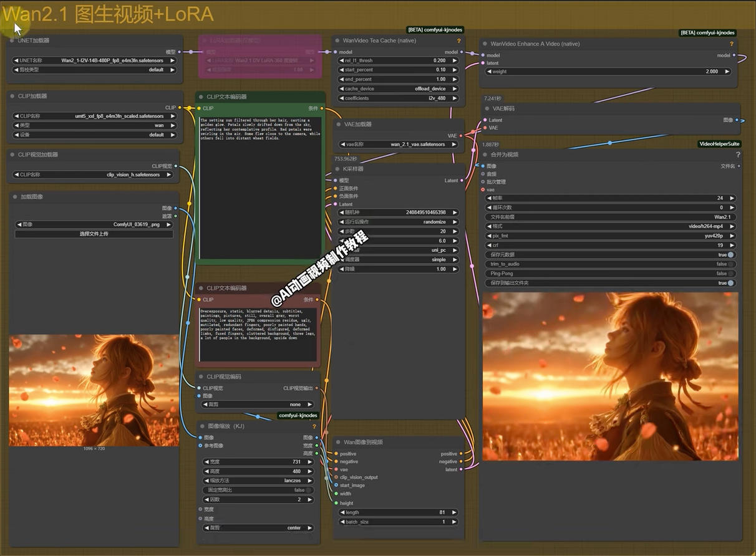Viewport: 756px width, 556px height.
Task: Click the output video preview in 合并为视频
Action: [x=610, y=376]
